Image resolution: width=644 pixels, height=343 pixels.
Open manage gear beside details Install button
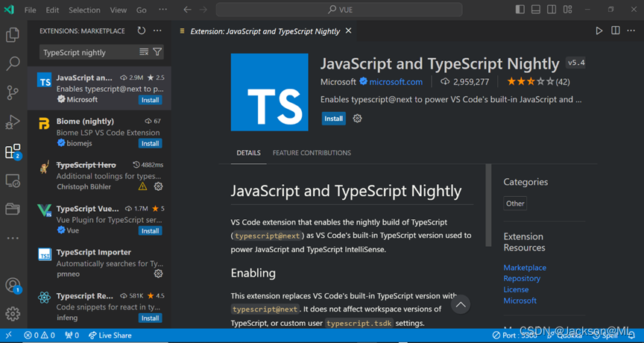coord(357,119)
